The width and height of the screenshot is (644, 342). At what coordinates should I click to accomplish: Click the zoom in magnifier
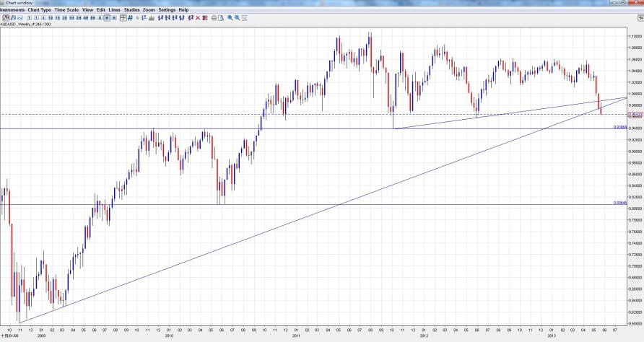[230, 17]
